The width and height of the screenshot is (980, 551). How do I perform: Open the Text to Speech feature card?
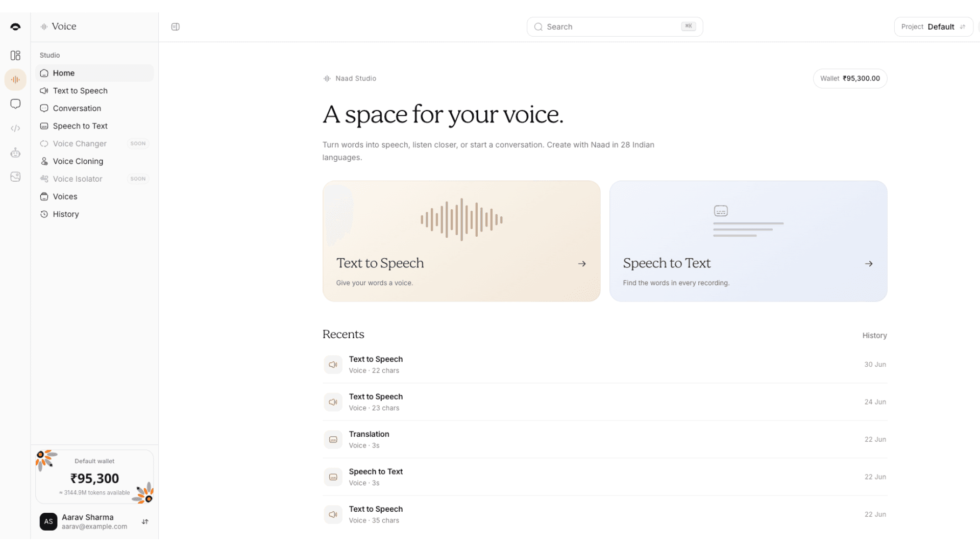461,241
